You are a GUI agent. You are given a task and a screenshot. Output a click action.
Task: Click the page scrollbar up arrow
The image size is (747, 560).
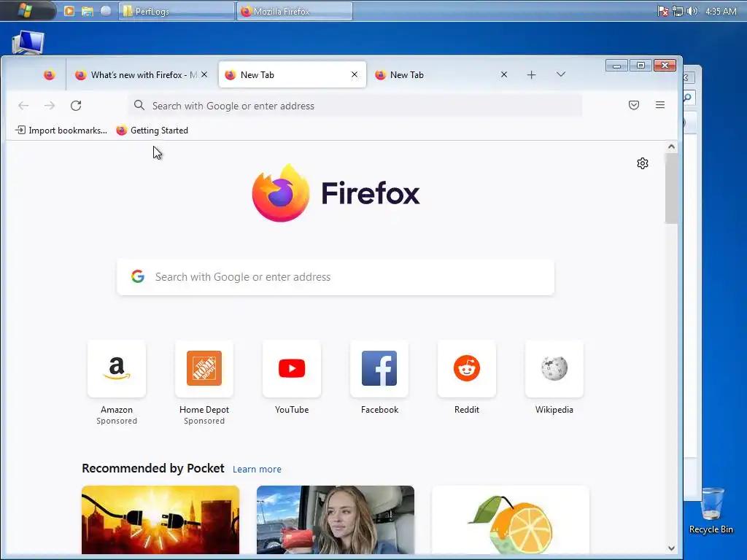click(671, 147)
